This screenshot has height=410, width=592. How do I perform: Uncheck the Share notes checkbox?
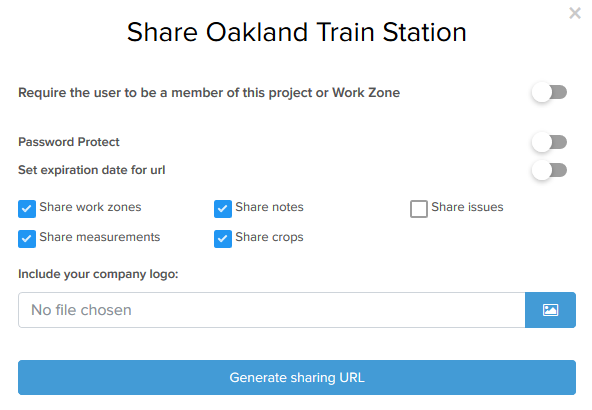tap(223, 209)
